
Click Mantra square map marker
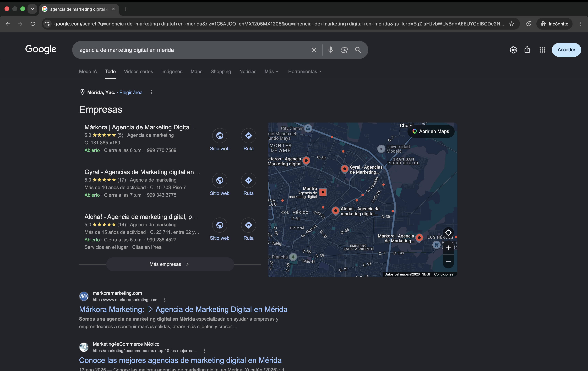(x=323, y=192)
